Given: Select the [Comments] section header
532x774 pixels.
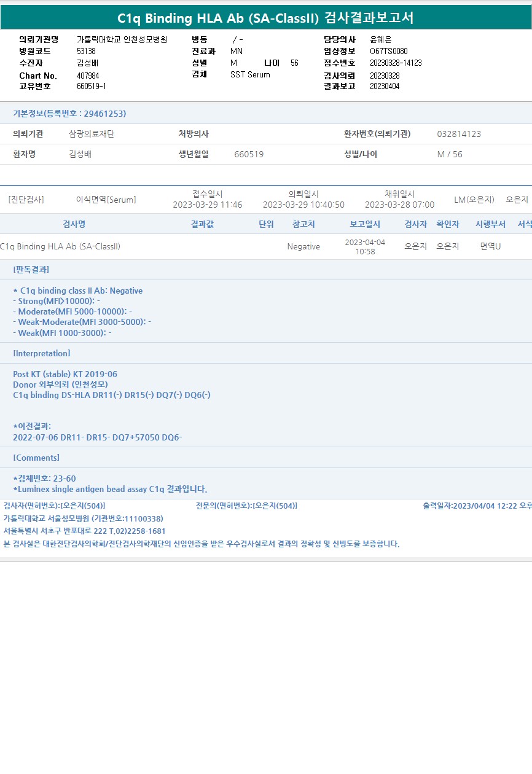Looking at the screenshot, I should (x=36, y=458).
